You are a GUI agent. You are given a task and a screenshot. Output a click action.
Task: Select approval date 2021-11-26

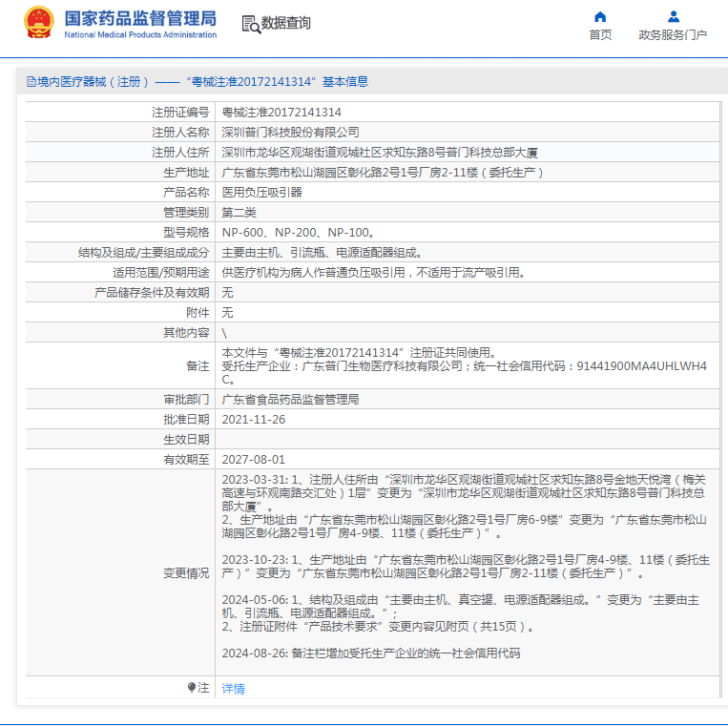254,420
